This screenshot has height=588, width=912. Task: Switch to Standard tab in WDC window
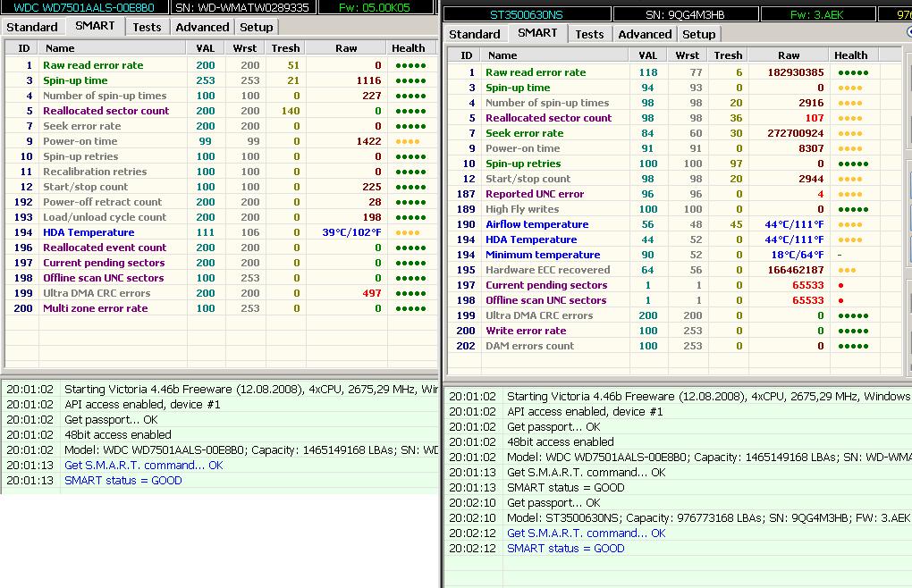tap(32, 28)
